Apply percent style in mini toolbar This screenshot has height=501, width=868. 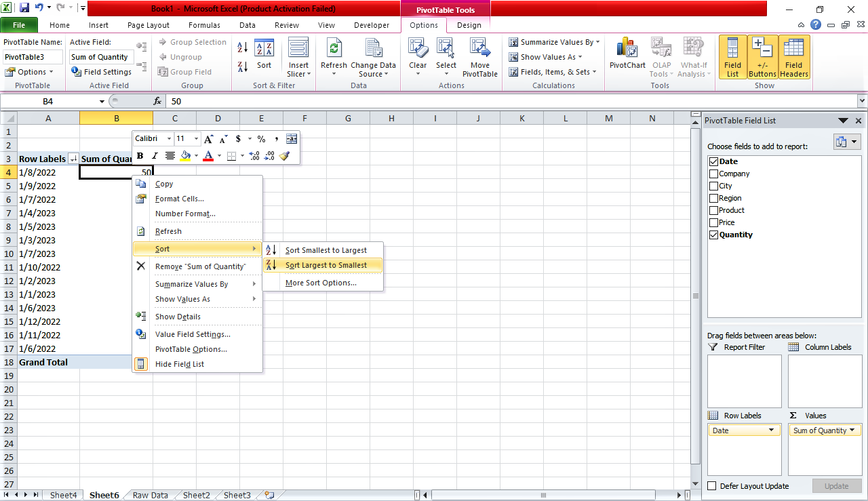(x=261, y=139)
